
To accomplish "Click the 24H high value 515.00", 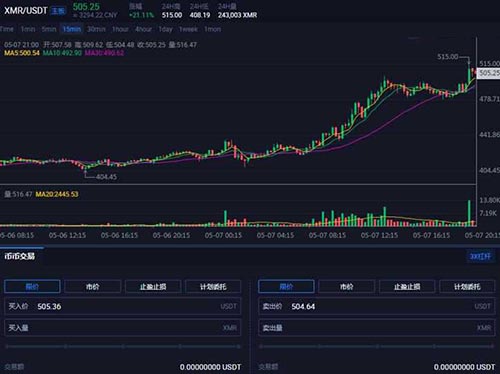I will pyautogui.click(x=172, y=15).
